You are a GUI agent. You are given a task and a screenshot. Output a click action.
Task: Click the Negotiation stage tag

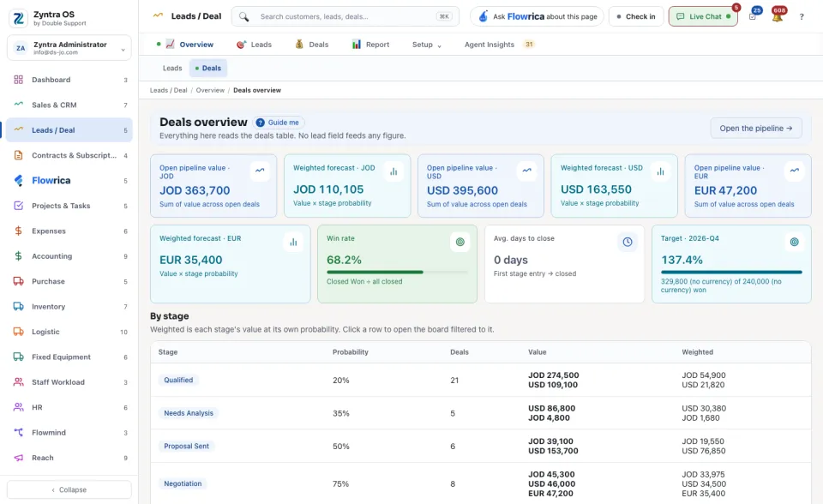(183, 483)
